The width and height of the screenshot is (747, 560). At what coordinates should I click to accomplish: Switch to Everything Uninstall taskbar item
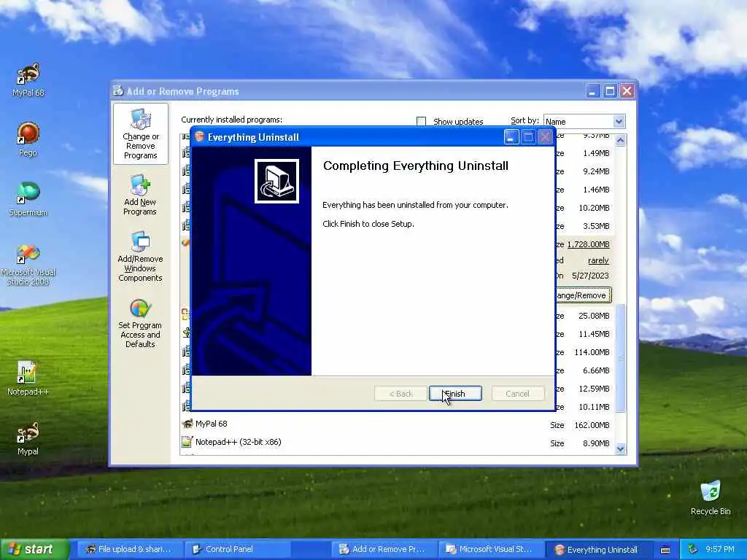[x=598, y=550]
